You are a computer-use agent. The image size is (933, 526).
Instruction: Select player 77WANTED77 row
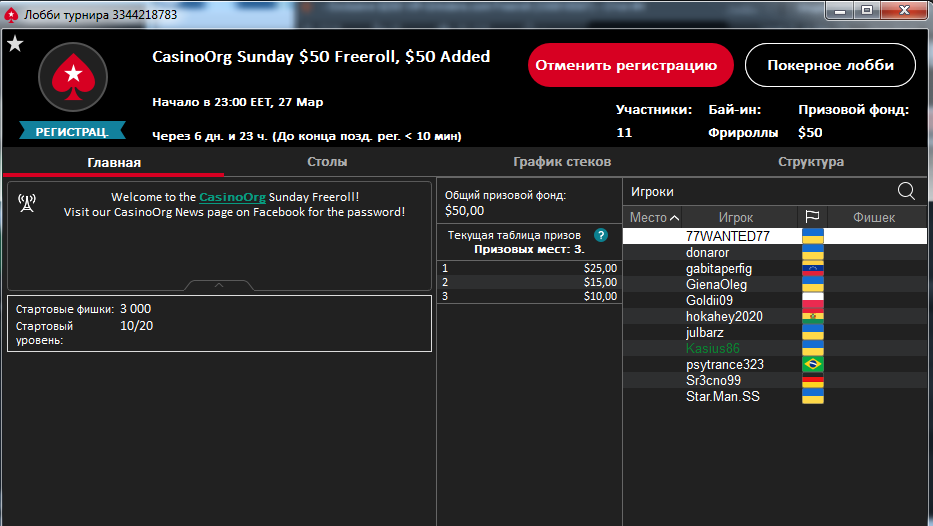(775, 236)
